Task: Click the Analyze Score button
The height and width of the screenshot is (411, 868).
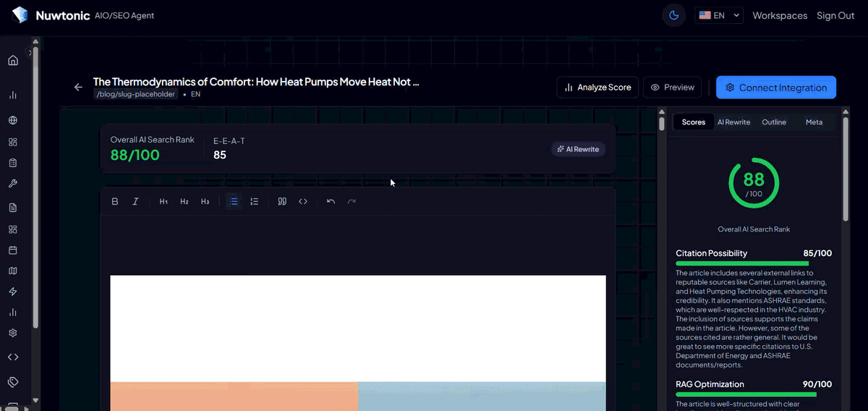Action: (597, 88)
